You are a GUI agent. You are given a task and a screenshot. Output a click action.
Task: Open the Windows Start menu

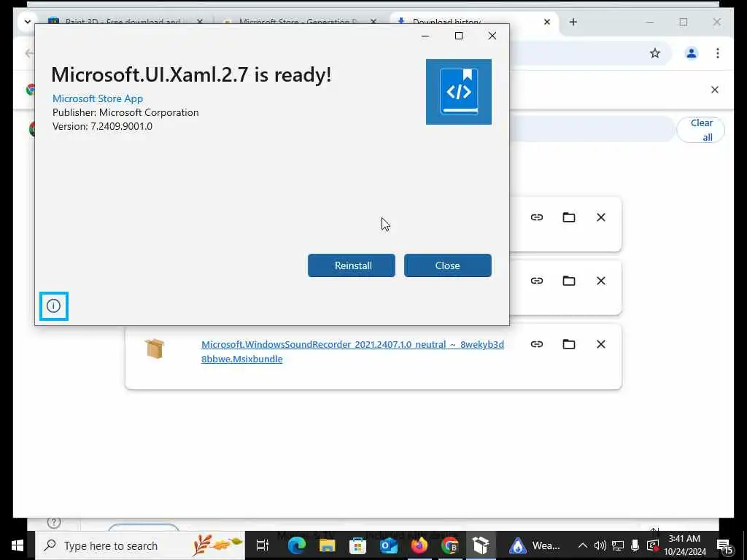tap(18, 545)
